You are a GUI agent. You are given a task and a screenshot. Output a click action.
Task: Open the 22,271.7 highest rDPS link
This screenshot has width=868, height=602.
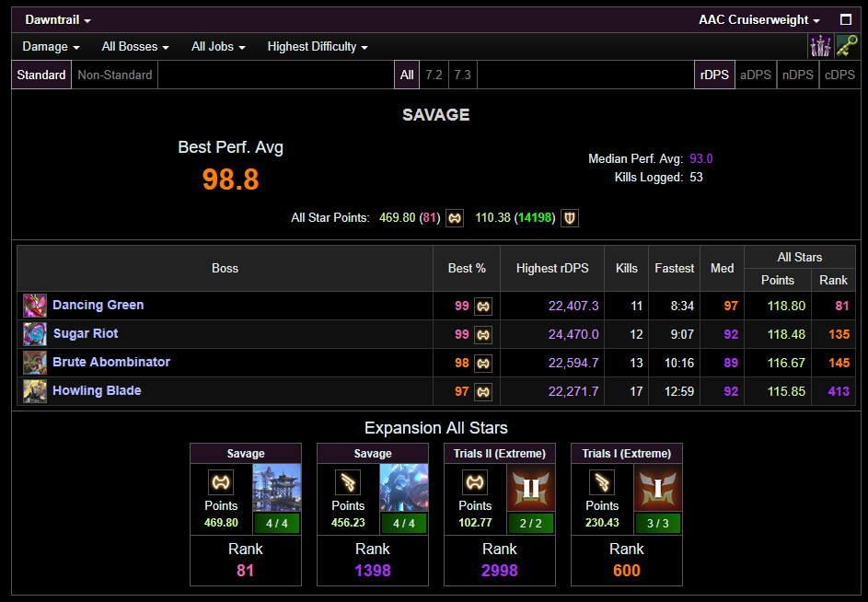(573, 391)
